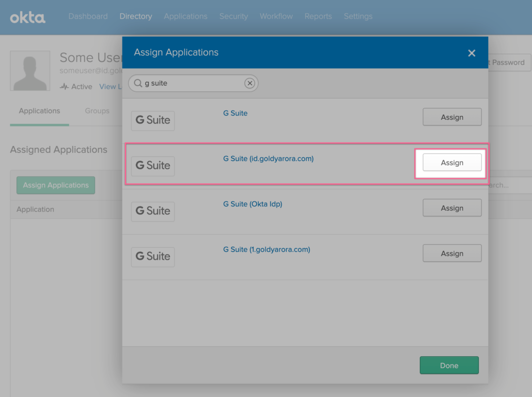The image size is (532, 397).
Task: Open the G Suite (Okta Idp) link
Action: coord(253,204)
